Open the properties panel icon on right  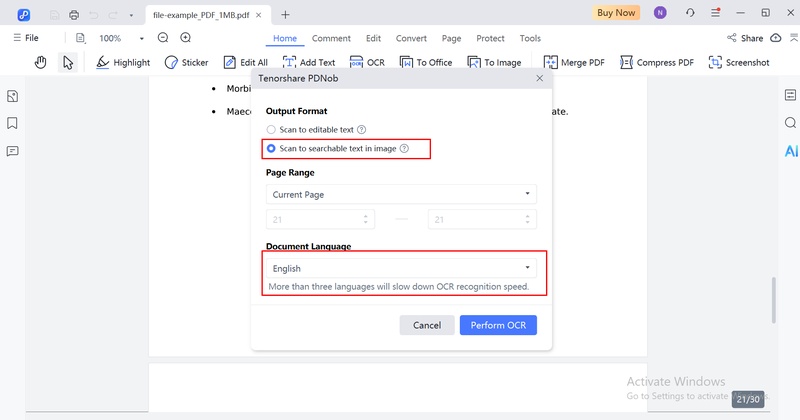[x=790, y=95]
